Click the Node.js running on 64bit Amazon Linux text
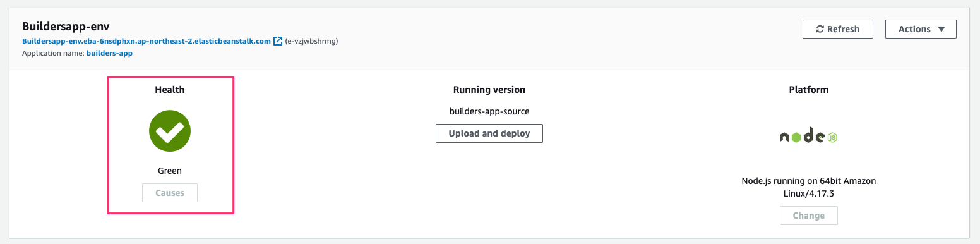Image resolution: width=980 pixels, height=244 pixels. [x=809, y=187]
